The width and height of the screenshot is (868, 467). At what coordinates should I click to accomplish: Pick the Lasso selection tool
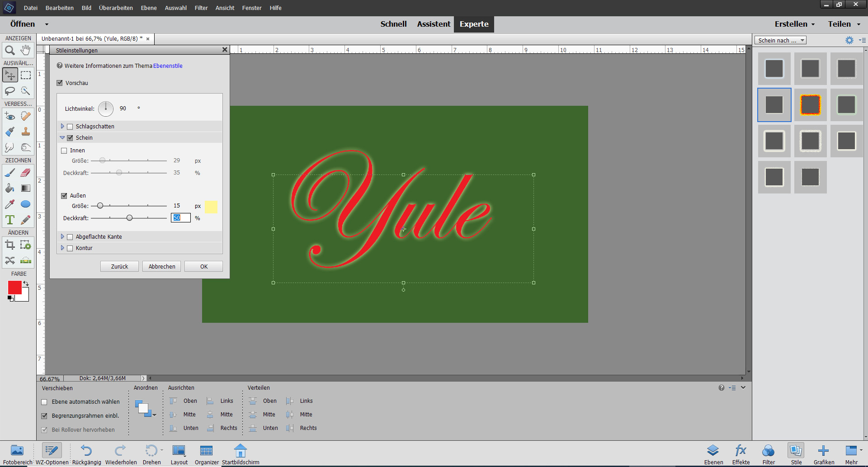pos(10,91)
